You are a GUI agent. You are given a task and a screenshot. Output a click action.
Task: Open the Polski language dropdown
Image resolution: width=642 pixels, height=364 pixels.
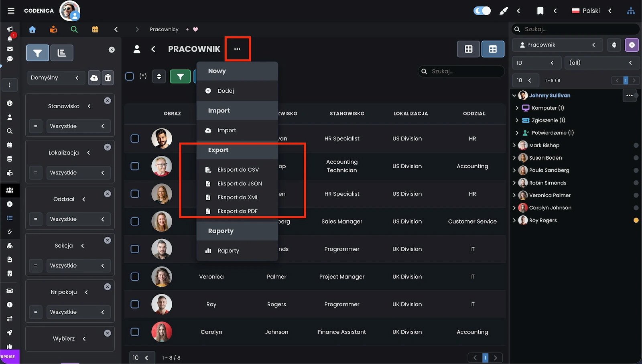pos(591,11)
